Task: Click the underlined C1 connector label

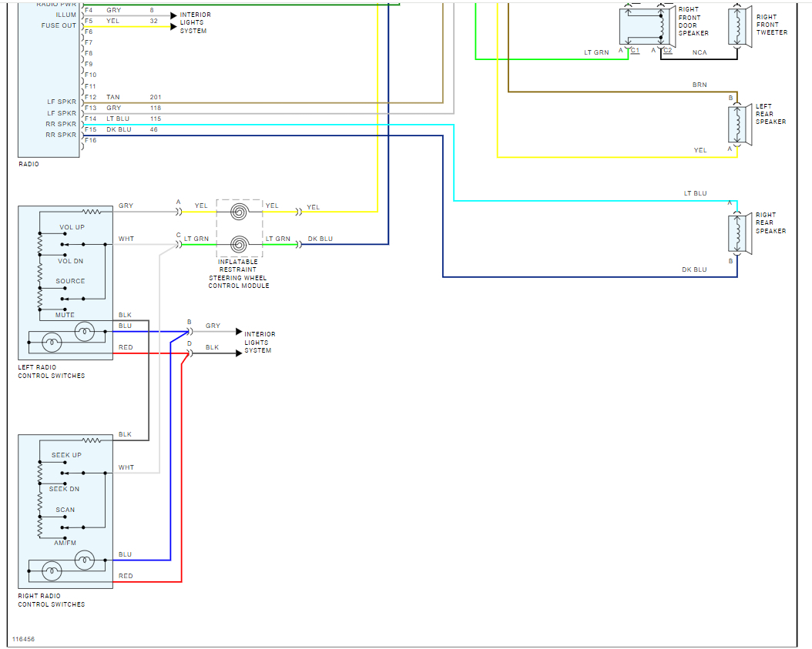Action: [635, 50]
